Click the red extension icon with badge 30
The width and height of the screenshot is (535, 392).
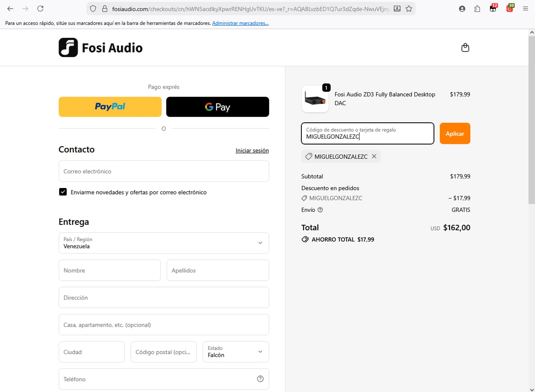click(510, 8)
